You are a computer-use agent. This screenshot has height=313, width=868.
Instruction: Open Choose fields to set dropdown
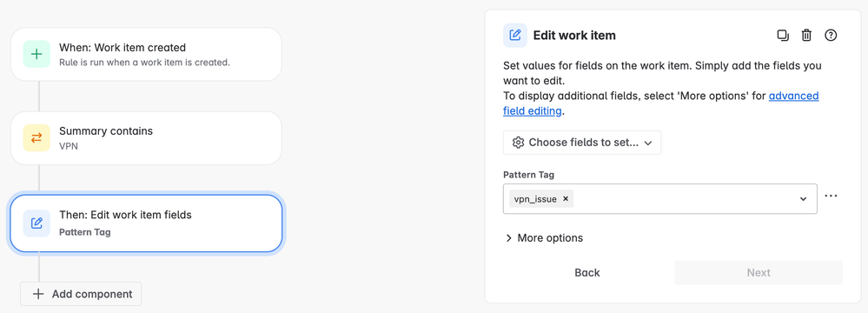pyautogui.click(x=582, y=143)
